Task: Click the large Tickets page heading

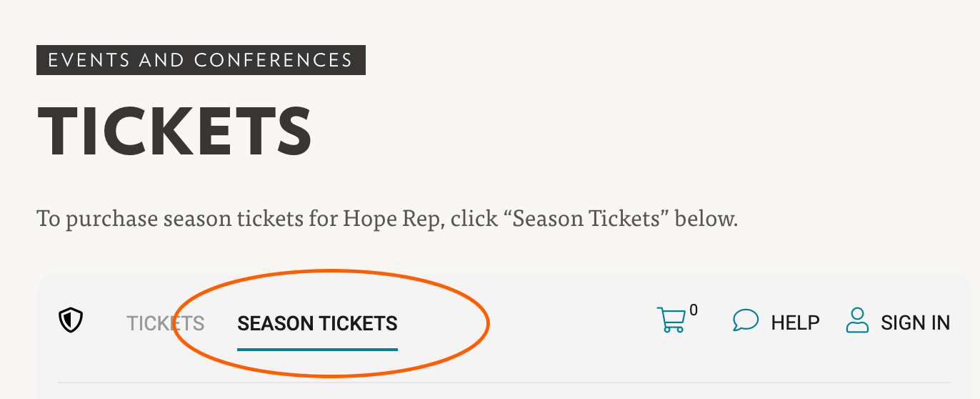Action: pos(175,133)
